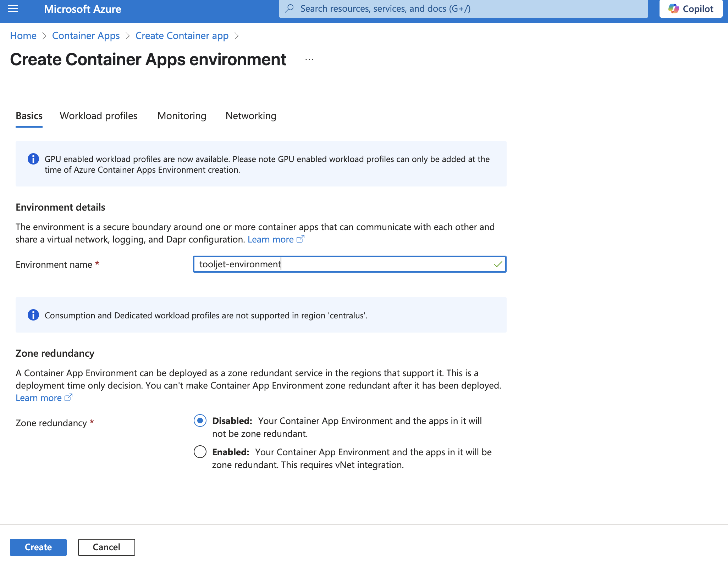Image resolution: width=728 pixels, height=568 pixels.
Task: Switch to the Workload profiles tab
Action: tap(98, 116)
